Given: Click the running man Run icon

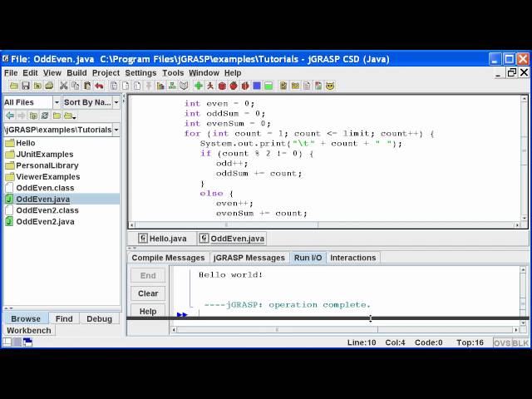Looking at the screenshot, I should tap(210, 86).
